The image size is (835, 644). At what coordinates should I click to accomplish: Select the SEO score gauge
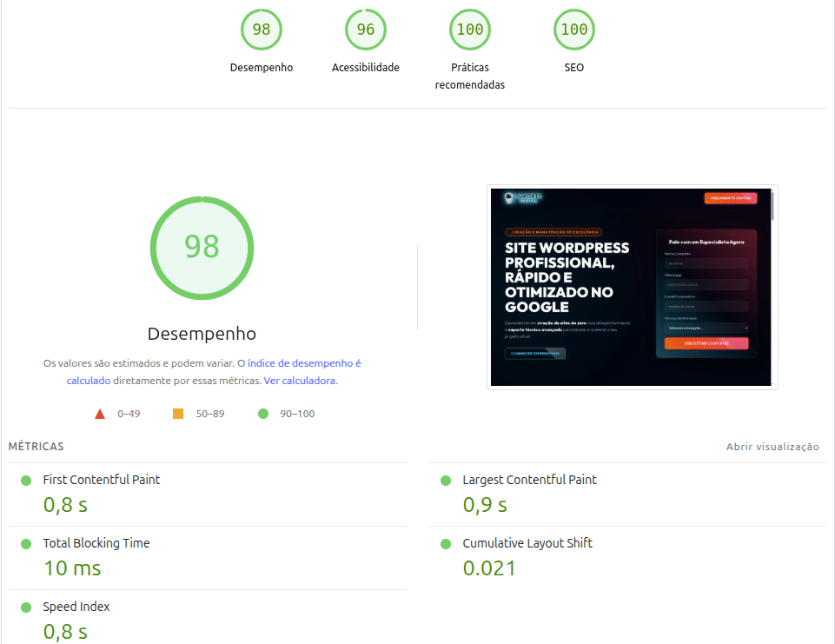pos(573,29)
